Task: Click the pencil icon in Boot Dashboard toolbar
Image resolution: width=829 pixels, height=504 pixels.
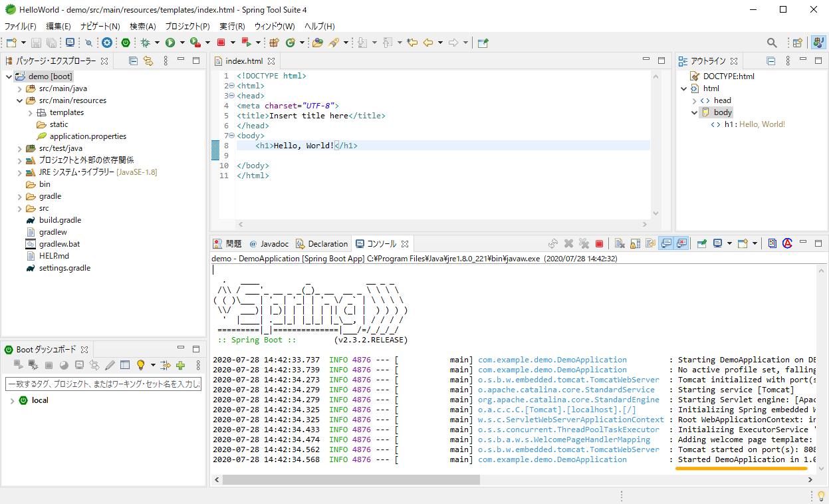Action: (x=110, y=365)
